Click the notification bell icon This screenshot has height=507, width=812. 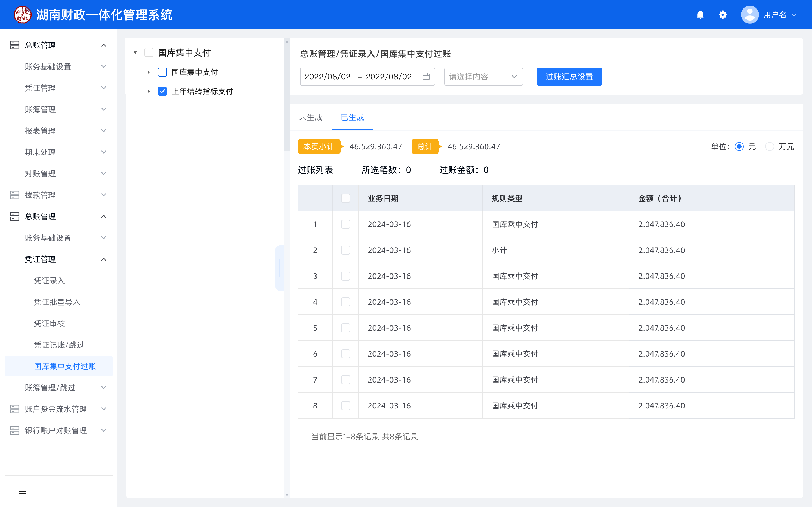[x=700, y=15]
